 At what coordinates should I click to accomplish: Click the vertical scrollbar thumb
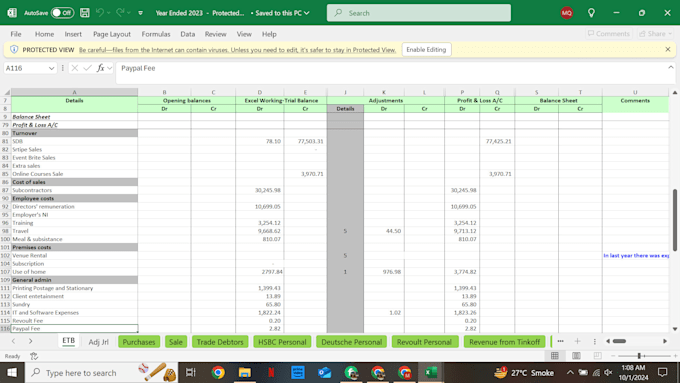click(674, 219)
